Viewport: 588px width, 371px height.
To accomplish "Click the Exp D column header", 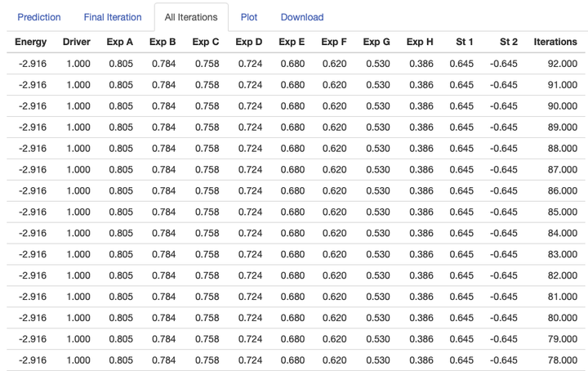I will pyautogui.click(x=249, y=42).
